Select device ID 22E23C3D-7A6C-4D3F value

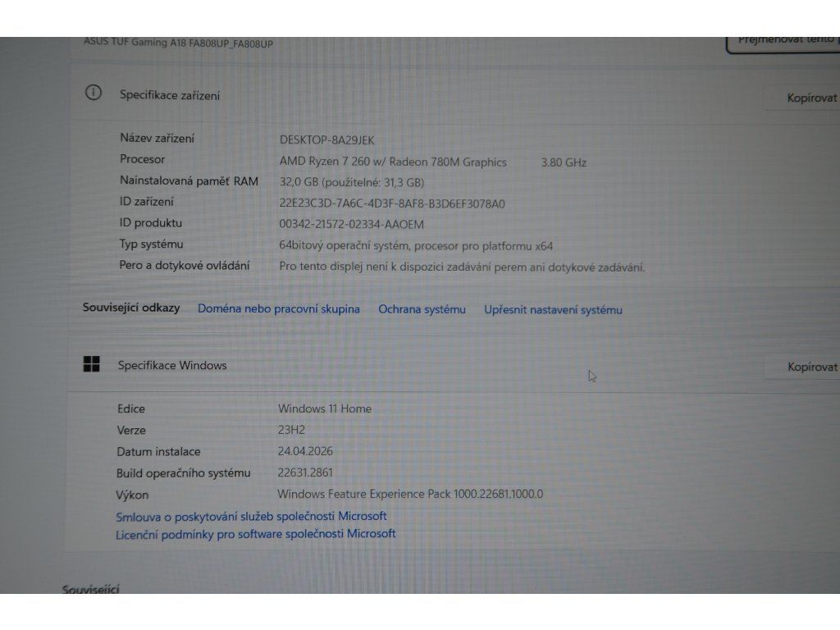click(x=391, y=203)
